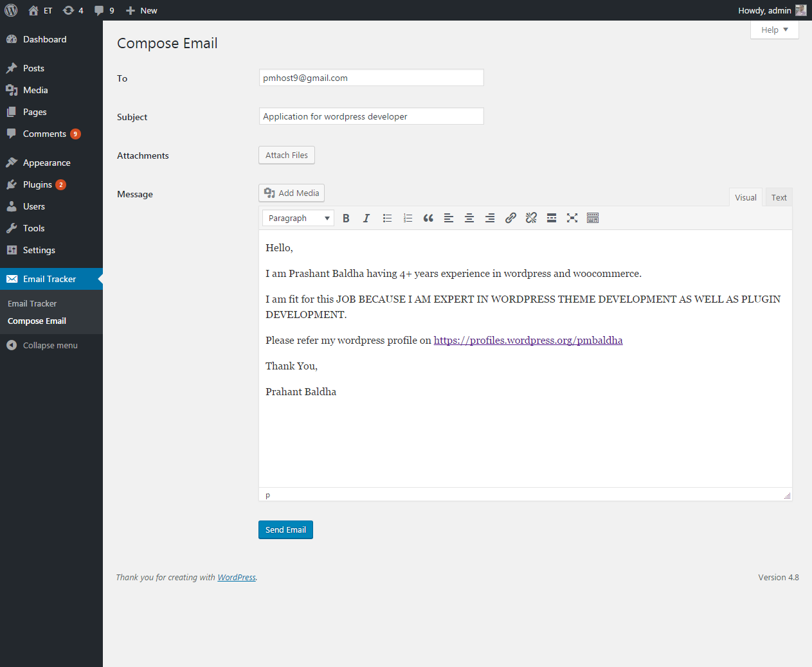This screenshot has width=812, height=667.
Task: Click the Attach Files button
Action: 287,156
